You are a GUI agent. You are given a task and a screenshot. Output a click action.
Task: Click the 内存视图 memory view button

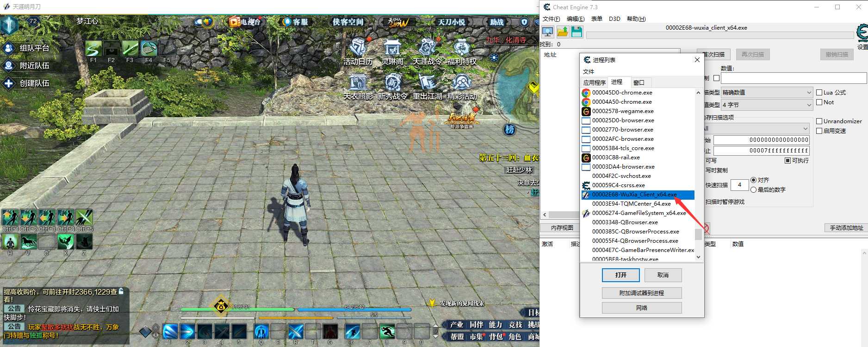(x=562, y=228)
